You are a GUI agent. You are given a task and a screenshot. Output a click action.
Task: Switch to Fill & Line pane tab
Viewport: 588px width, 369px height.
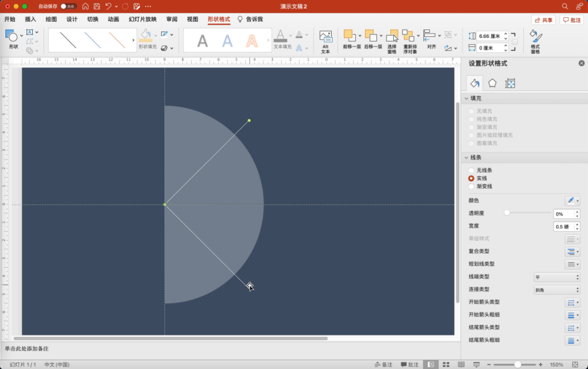[x=474, y=83]
